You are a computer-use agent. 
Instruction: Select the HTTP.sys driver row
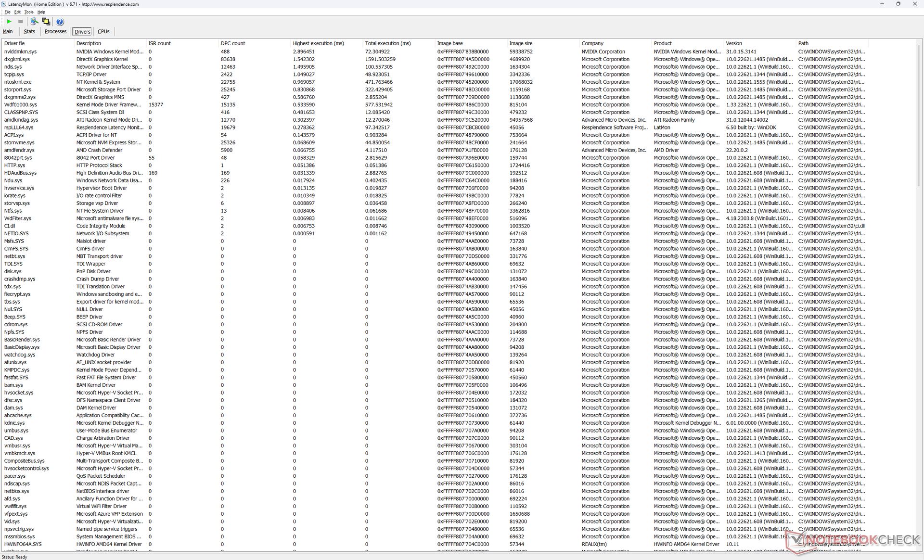click(x=435, y=165)
